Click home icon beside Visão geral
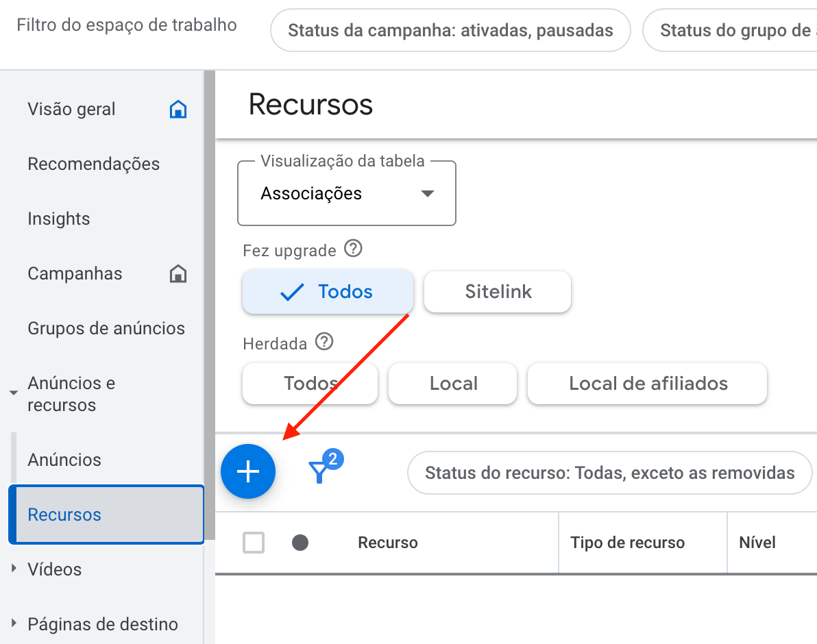The height and width of the screenshot is (644, 817). [178, 110]
